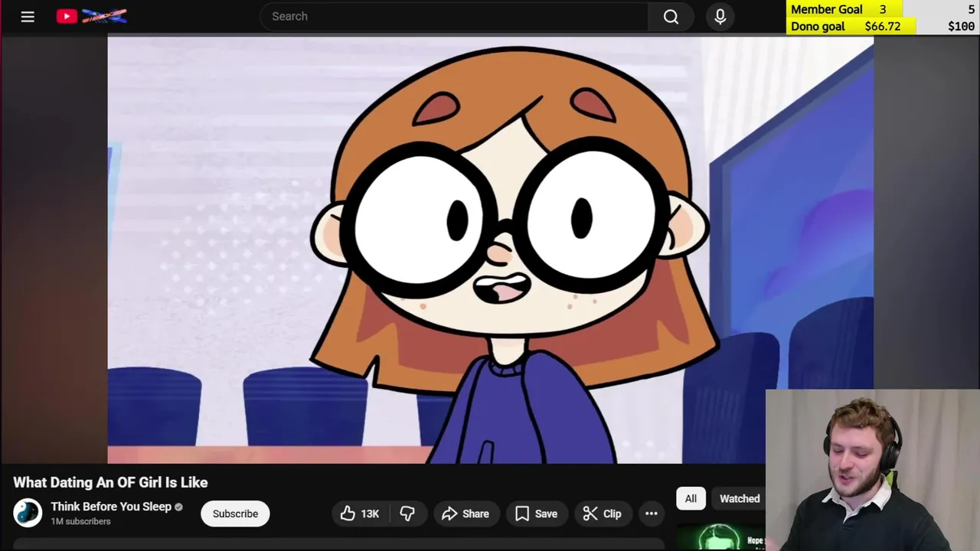This screenshot has width=980, height=551.
Task: Click the verified badge beside channel name
Action: (x=178, y=507)
